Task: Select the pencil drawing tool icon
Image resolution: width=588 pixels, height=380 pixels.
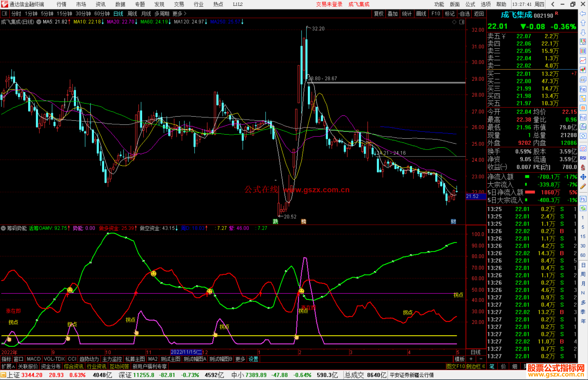Action: pos(583,187)
